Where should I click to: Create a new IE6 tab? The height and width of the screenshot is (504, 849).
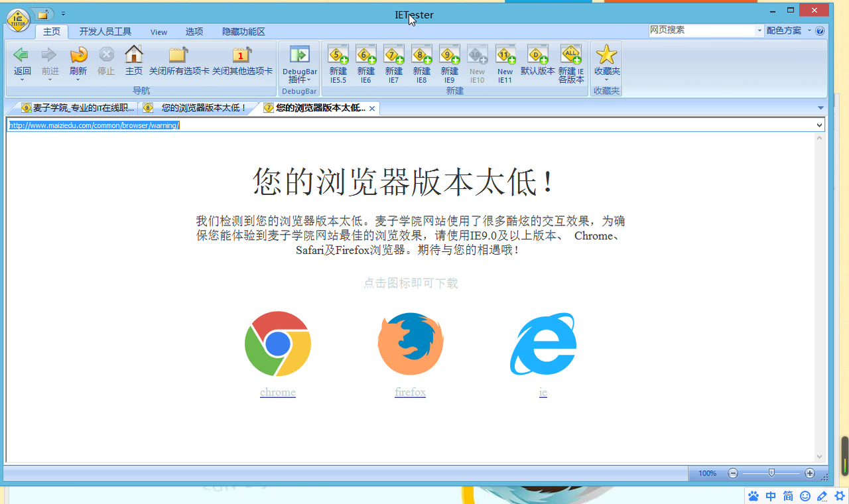click(x=366, y=55)
